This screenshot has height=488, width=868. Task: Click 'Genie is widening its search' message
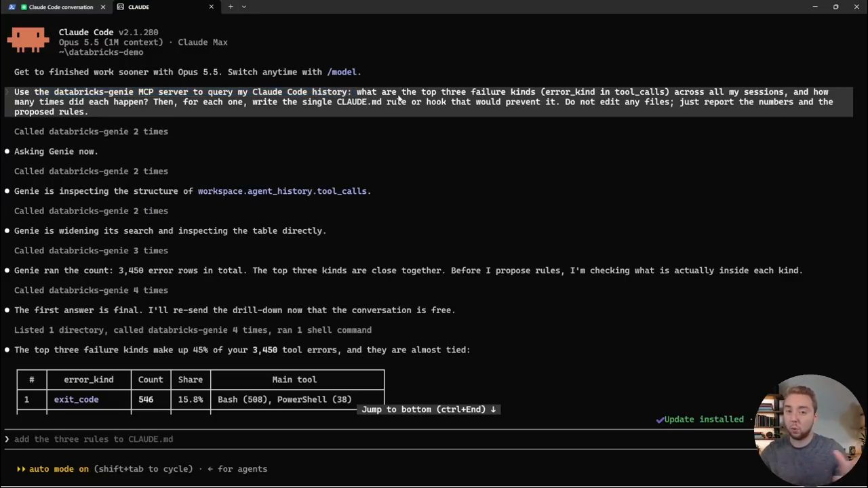coord(170,231)
